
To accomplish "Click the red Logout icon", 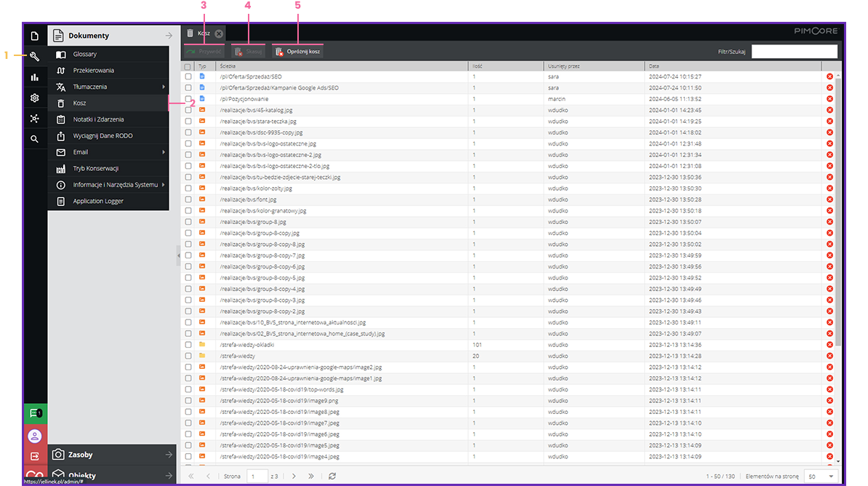I will click(34, 455).
